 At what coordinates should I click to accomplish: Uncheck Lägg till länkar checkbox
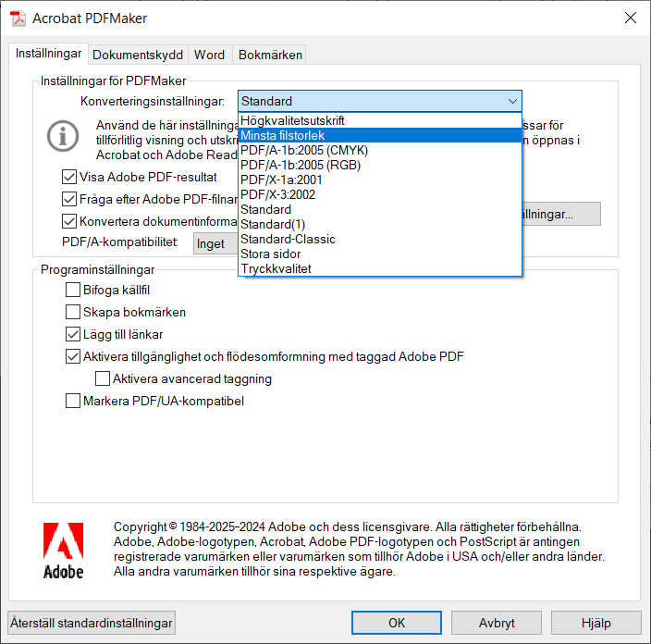point(73,334)
